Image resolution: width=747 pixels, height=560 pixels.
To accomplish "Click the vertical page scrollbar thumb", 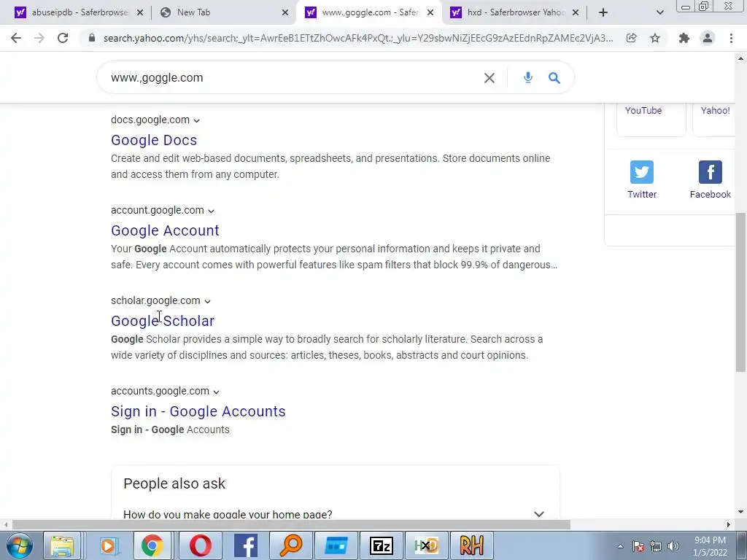I will tap(740, 292).
